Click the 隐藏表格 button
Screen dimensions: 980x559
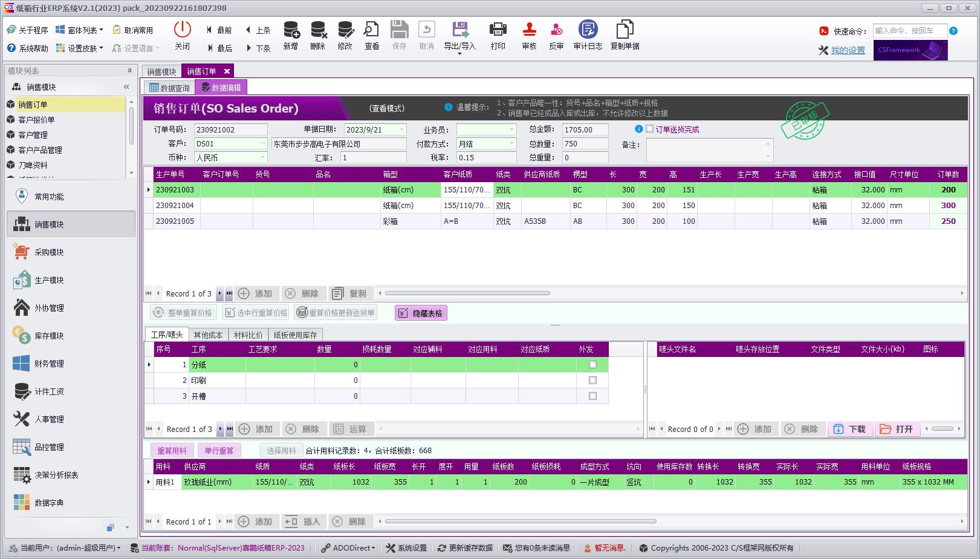tap(421, 313)
